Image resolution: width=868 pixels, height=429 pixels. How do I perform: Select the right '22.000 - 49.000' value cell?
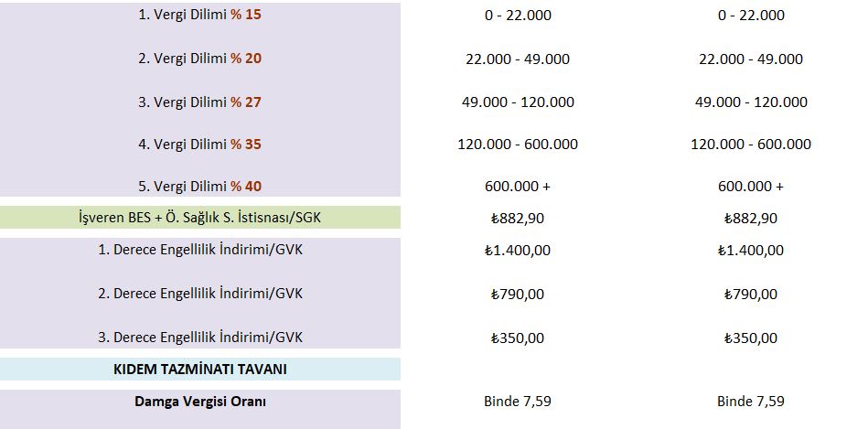[751, 59]
